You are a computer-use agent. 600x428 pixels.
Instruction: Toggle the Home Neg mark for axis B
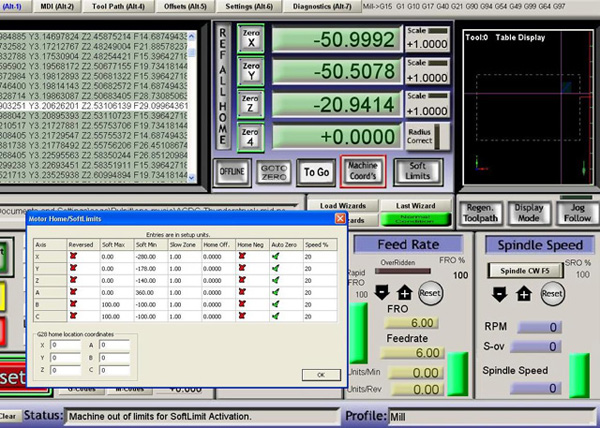[x=242, y=304]
